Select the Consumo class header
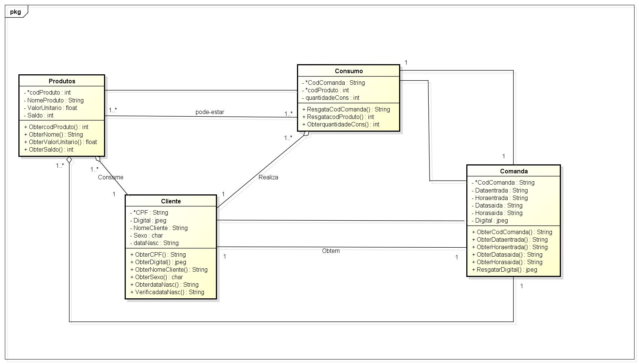The height and width of the screenshot is (364, 639). click(348, 71)
